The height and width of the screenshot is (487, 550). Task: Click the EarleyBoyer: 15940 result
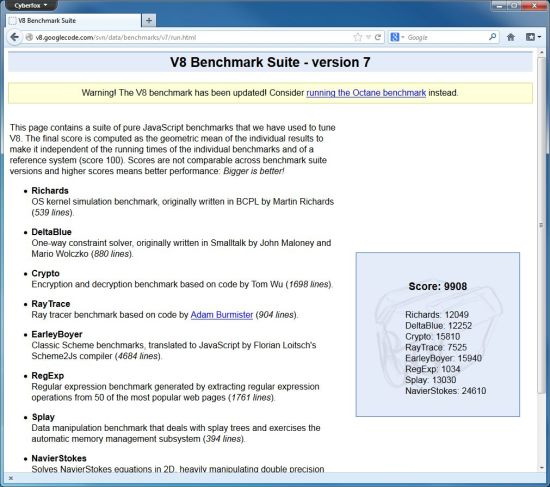pyautogui.click(x=443, y=358)
